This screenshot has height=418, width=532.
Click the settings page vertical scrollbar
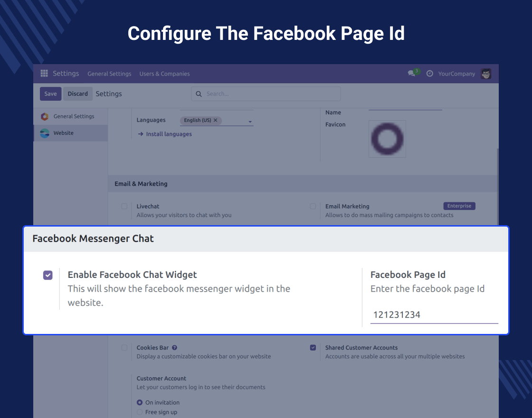tap(497, 186)
